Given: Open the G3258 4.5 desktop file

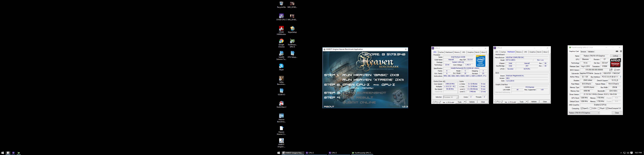Looking at the screenshot, I should tap(281, 92).
